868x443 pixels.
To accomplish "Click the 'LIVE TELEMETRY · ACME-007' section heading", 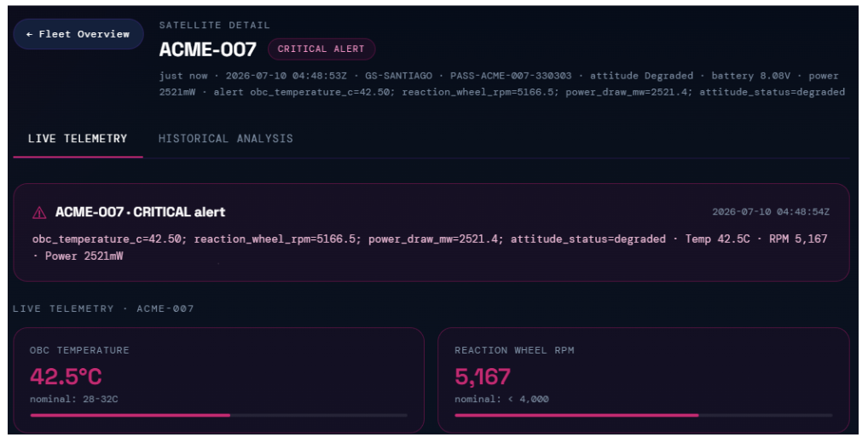I will click(103, 308).
